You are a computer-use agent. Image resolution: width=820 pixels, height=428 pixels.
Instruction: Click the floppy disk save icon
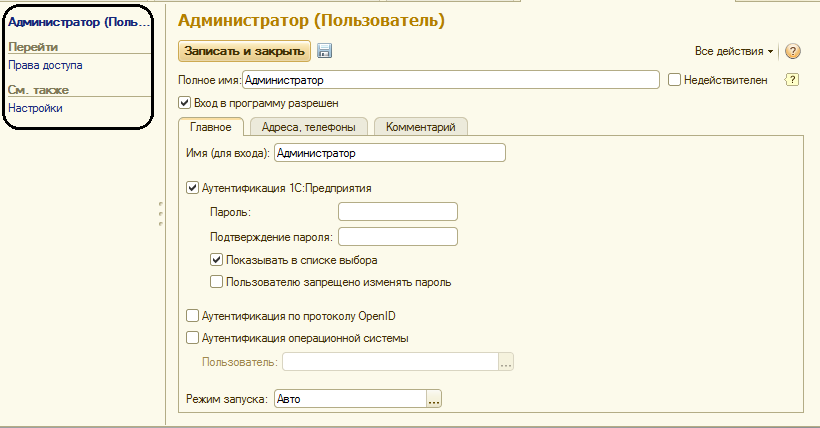coord(325,51)
